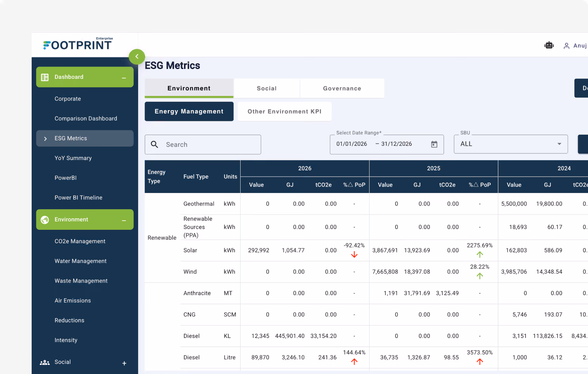Select Other Environment KPI button
This screenshot has width=588, height=374.
tap(285, 111)
